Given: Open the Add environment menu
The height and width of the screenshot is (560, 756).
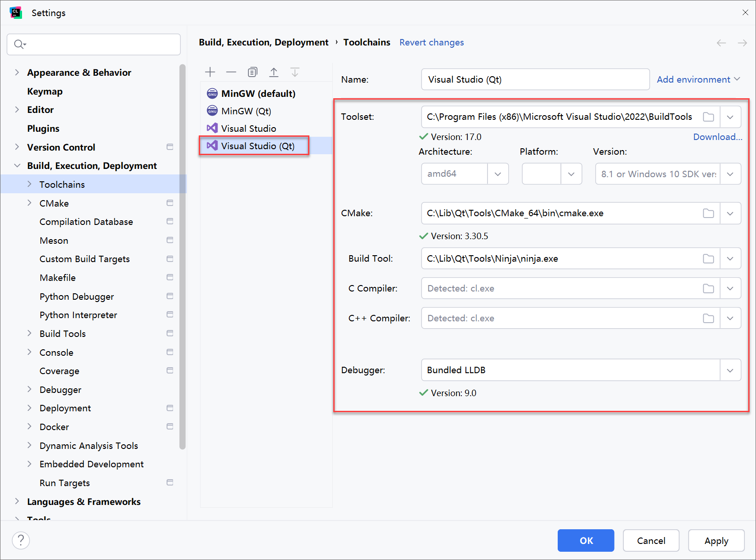Looking at the screenshot, I should coord(698,79).
